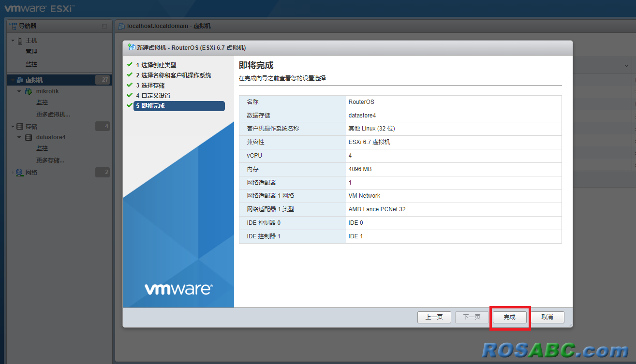Screen dimensions: 636x364
Task: Open 管理 under 主机 in navigator
Action: (x=31, y=52)
